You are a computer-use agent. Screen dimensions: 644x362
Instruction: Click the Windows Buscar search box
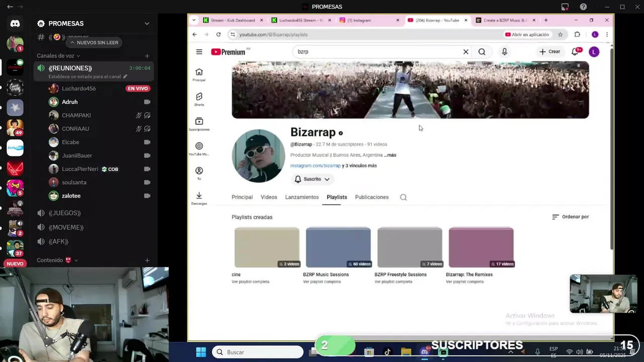[258, 352]
